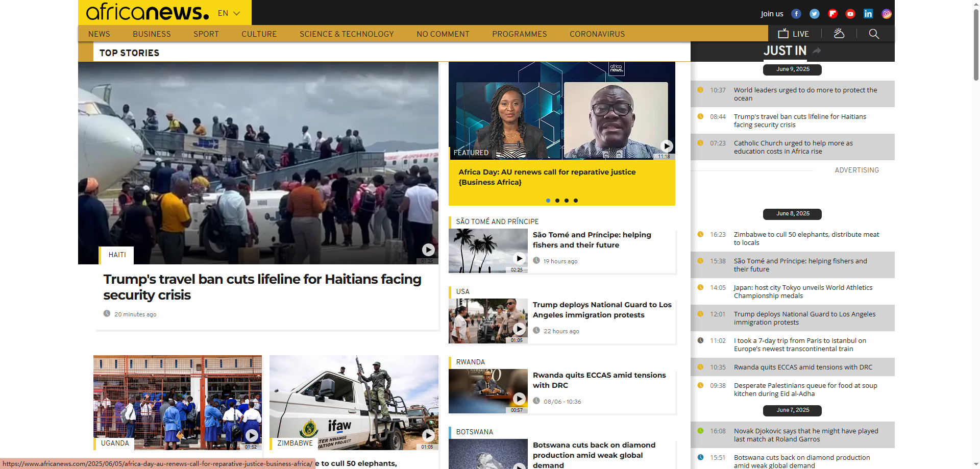Click the ZIMBABWE category tag
Viewport: 980px width, 469px height.
[x=295, y=443]
